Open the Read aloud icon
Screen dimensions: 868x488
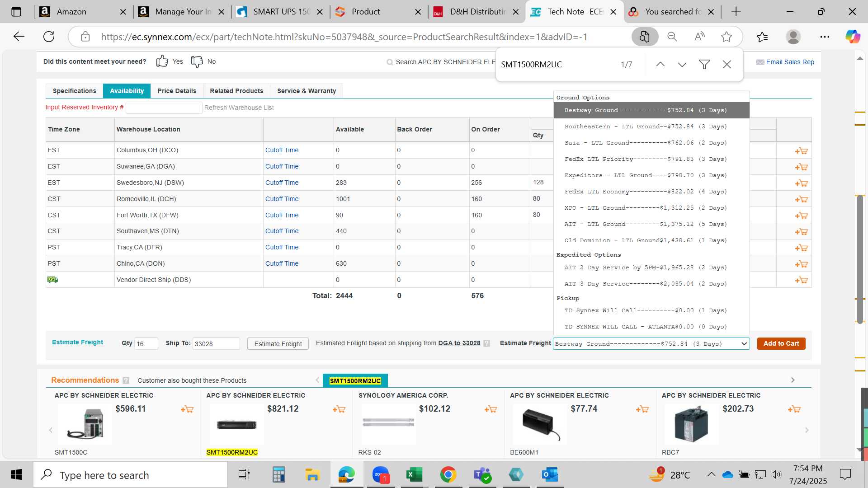(699, 37)
